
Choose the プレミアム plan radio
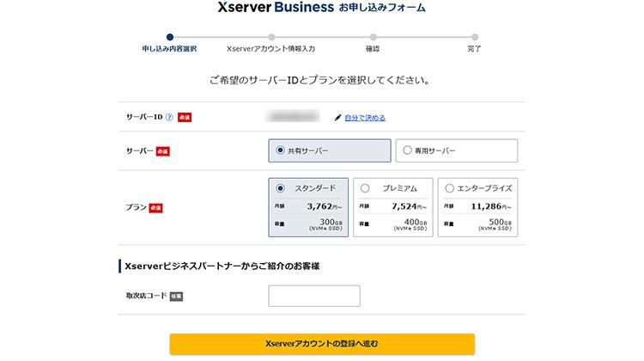365,188
